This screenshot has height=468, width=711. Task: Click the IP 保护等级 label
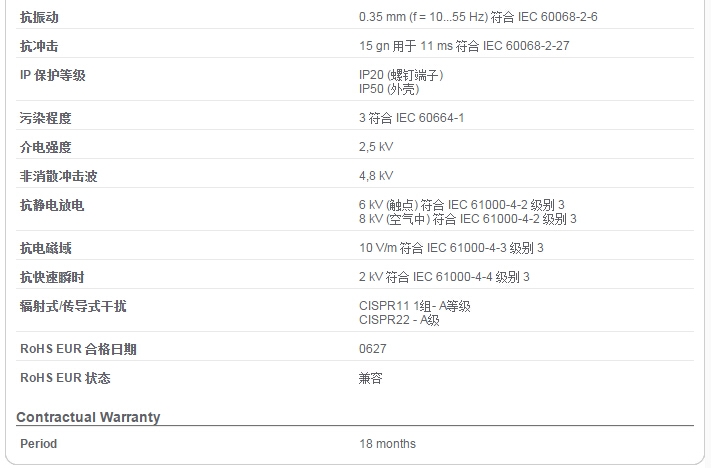click(53, 75)
